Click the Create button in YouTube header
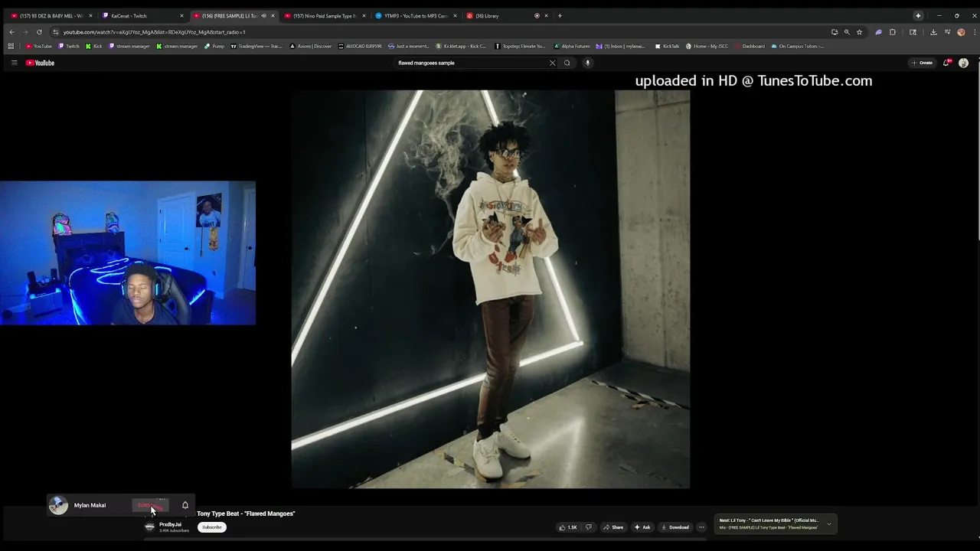Image resolution: width=980 pixels, height=551 pixels. click(x=922, y=63)
